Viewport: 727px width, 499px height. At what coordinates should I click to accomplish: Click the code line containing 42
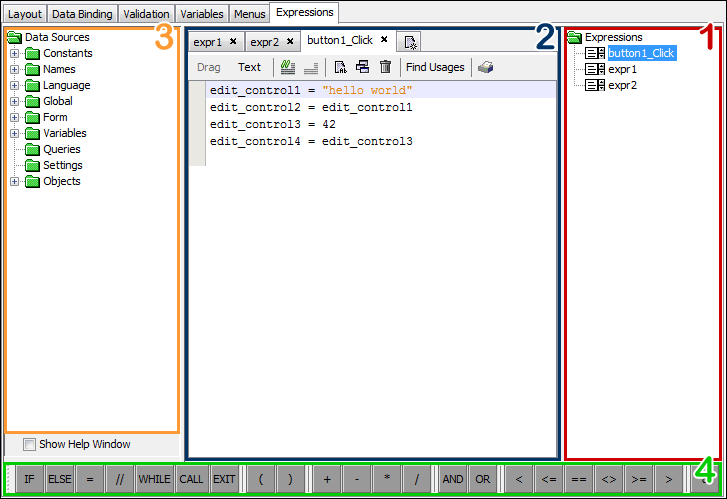tap(272, 124)
